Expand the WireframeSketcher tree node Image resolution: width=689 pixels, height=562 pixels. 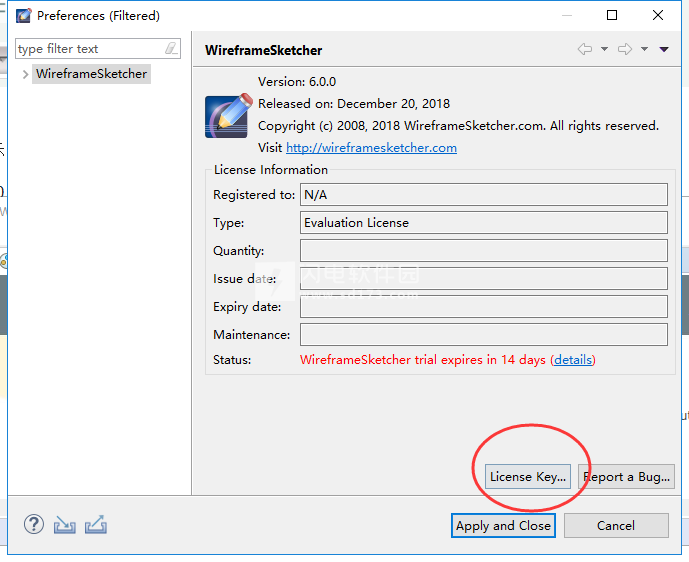(x=25, y=74)
